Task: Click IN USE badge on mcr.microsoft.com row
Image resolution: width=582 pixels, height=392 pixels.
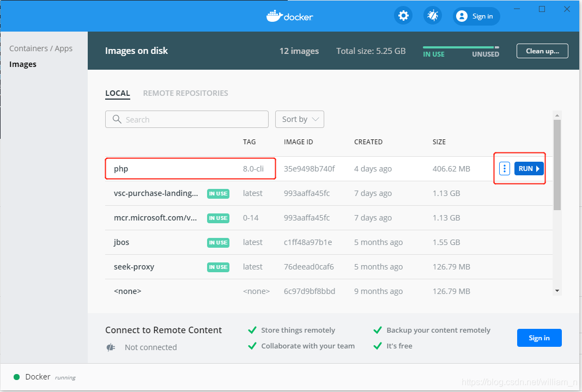Action: [218, 218]
